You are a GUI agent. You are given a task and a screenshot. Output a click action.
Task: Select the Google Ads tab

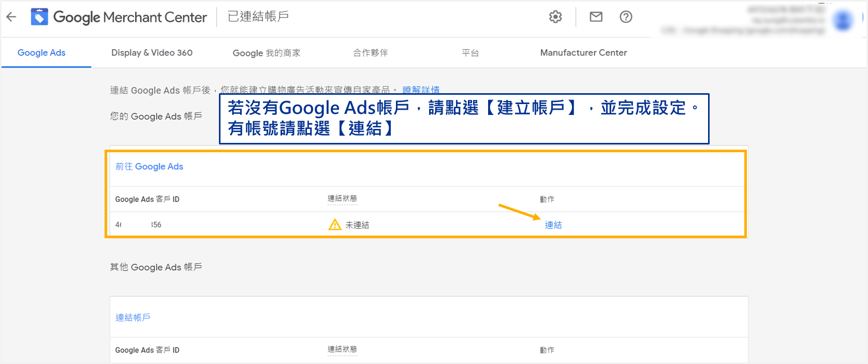(x=41, y=53)
